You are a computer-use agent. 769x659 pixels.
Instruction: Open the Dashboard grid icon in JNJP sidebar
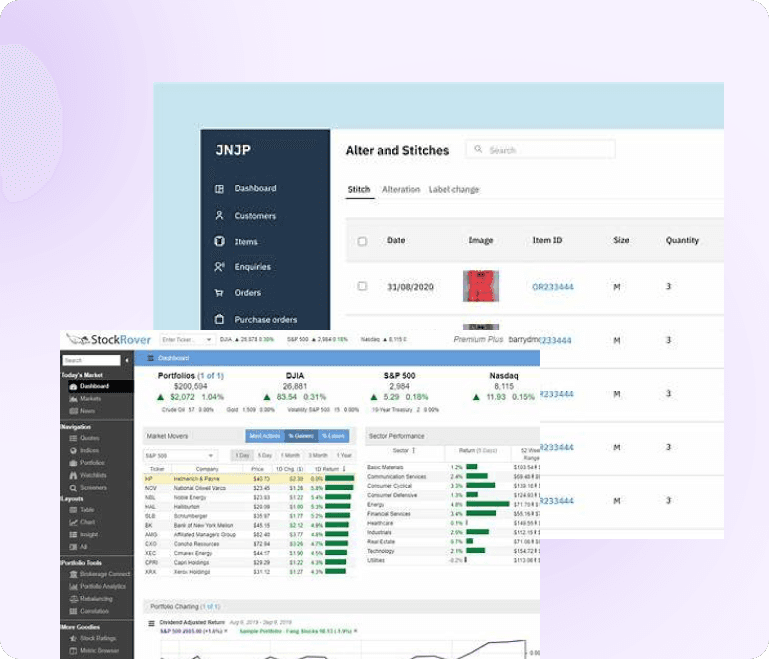(219, 189)
